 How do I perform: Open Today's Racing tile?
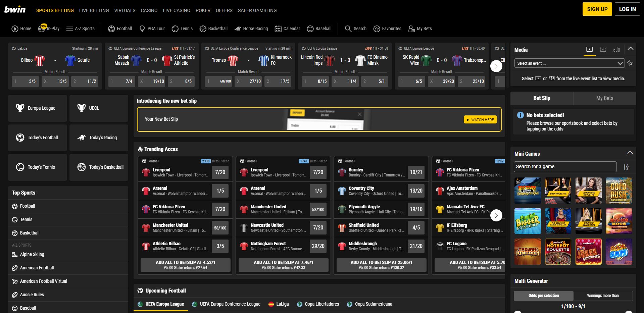click(99, 138)
